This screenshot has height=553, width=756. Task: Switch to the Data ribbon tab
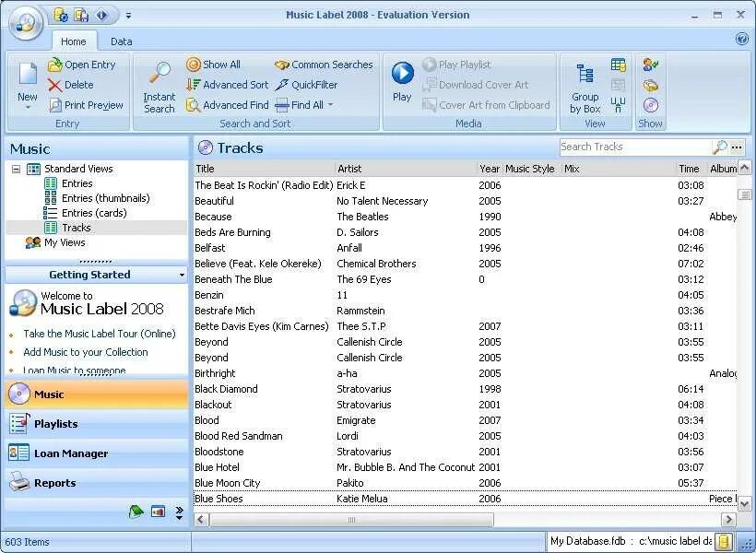(121, 41)
